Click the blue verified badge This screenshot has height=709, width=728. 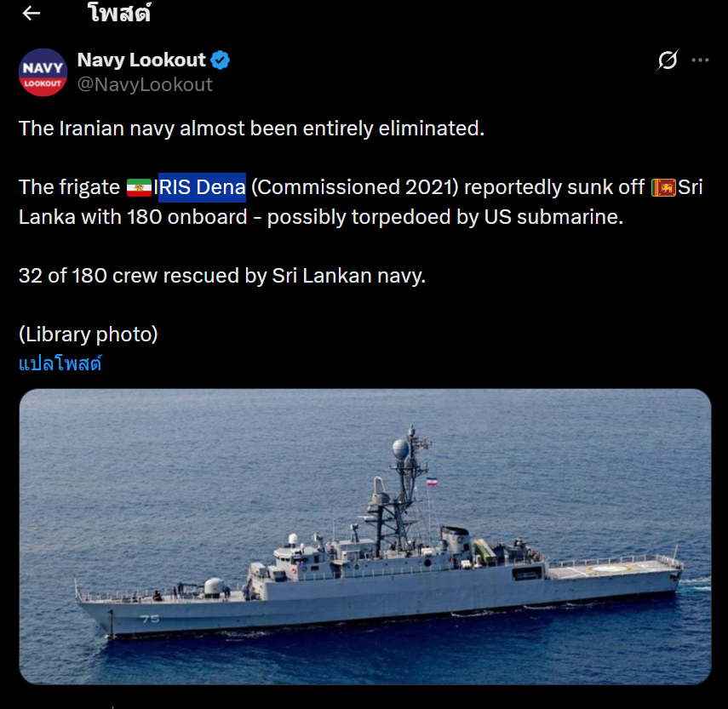coord(221,60)
